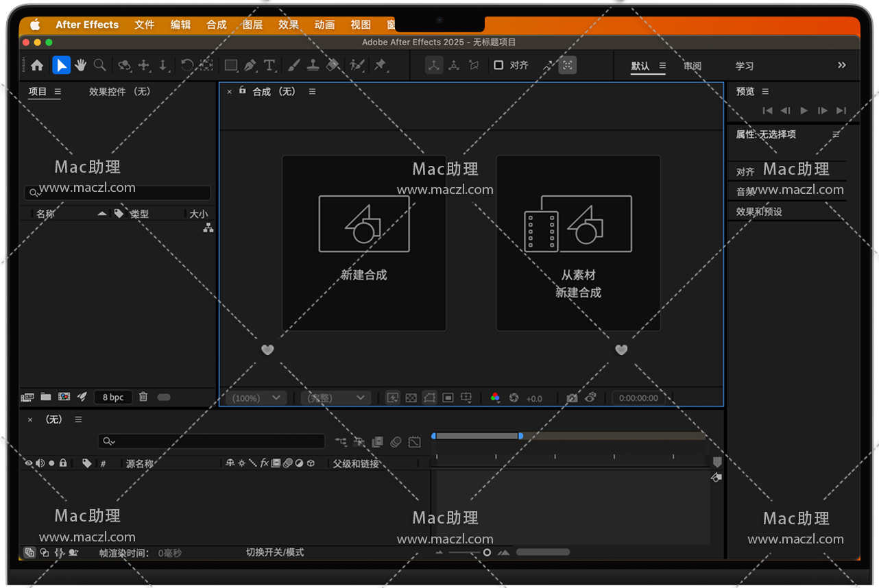Expand the workspace overflow chevron

(842, 65)
